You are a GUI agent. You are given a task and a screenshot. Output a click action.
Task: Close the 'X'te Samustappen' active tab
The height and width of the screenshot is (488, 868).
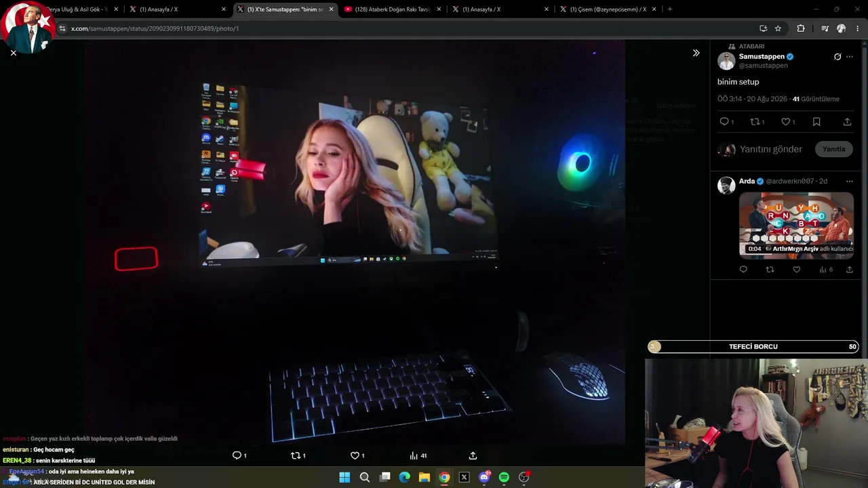[332, 9]
